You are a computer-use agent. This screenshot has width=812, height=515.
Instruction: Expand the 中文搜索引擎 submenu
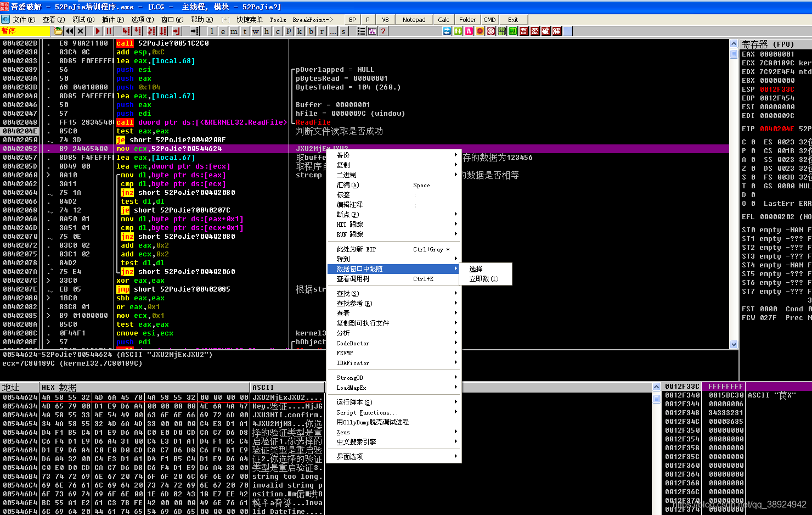click(x=394, y=442)
